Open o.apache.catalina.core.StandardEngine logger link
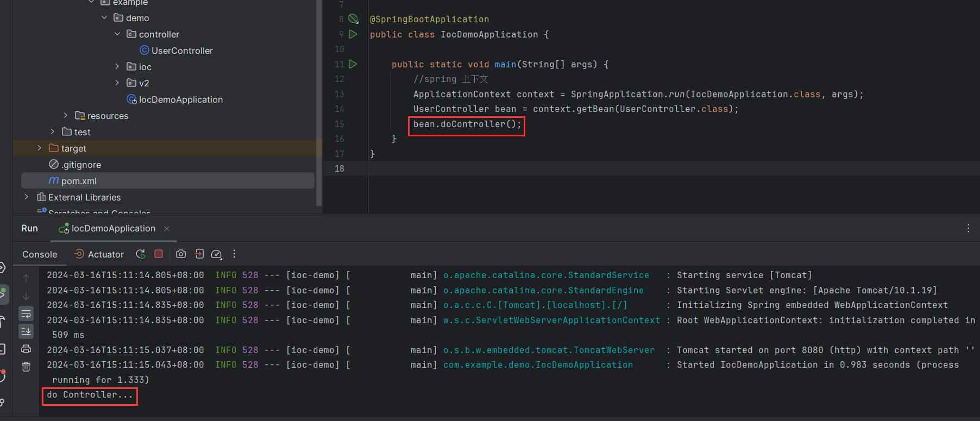The width and height of the screenshot is (980, 421). pos(543,291)
